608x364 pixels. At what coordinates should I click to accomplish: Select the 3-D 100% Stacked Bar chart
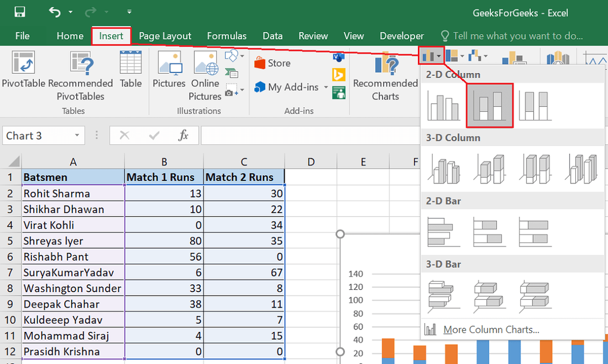coord(536,296)
